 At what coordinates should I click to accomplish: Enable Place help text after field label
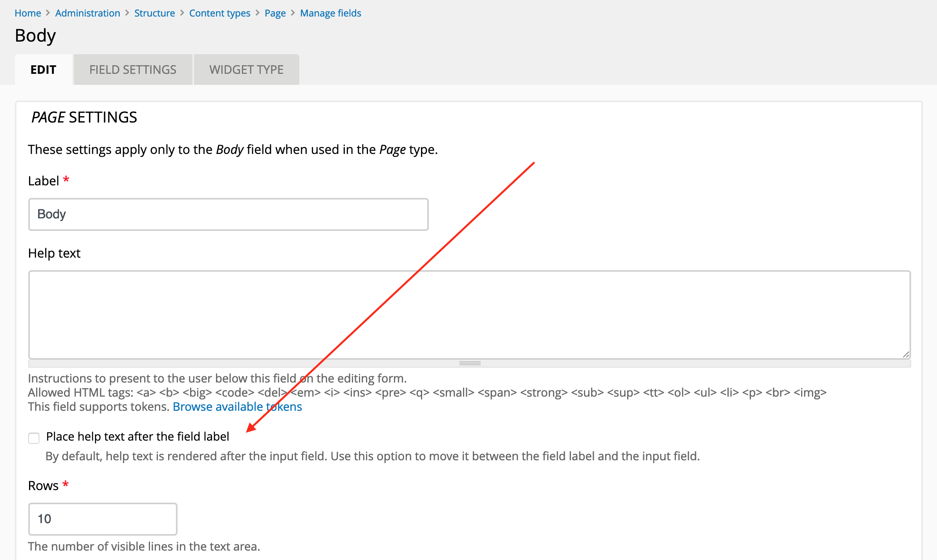pyautogui.click(x=34, y=437)
